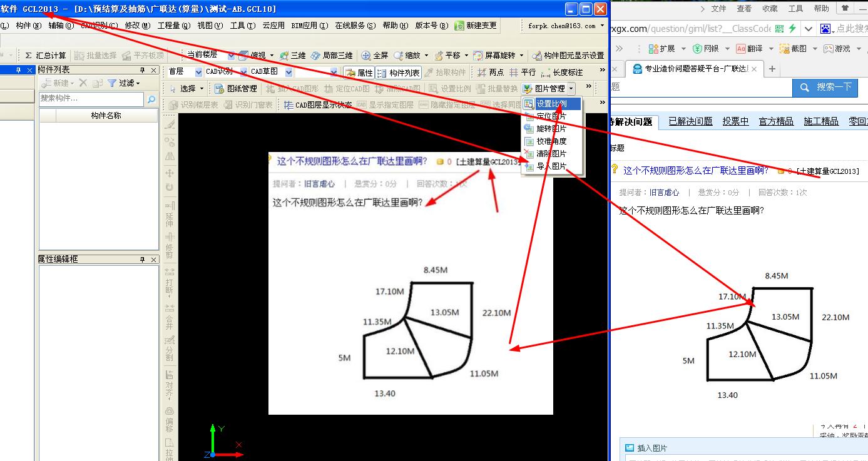The image size is (868, 461).
Task: Open the CAD识别 category dropdown
Action: (245, 73)
